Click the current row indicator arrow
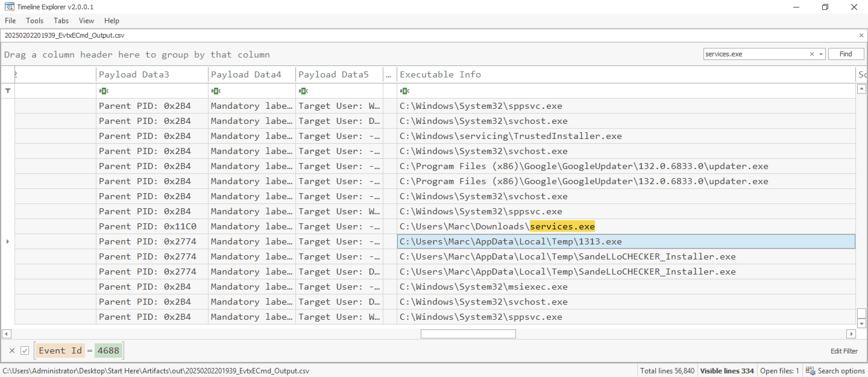The width and height of the screenshot is (868, 377). (x=8, y=242)
